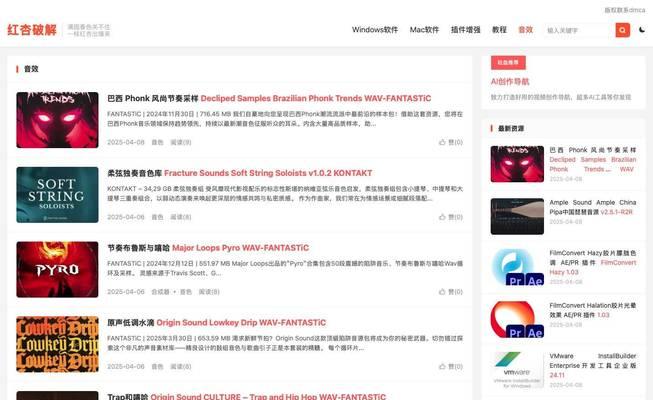The image size is (653, 400).
Task: Like the Origin Sound Lowkey Drip post
Action: coord(451,367)
